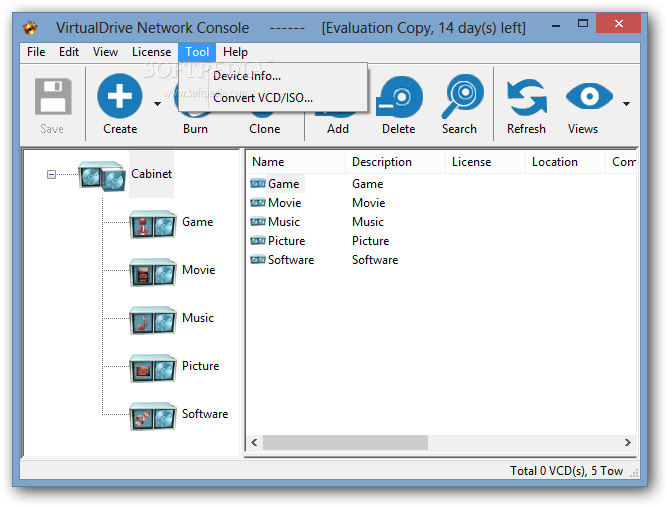Click the Movie description cell

tap(369, 203)
